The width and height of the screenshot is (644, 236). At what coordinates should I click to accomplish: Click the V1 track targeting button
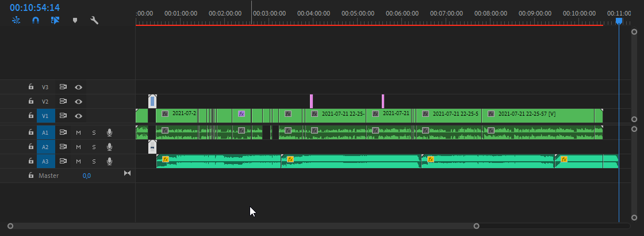click(45, 116)
